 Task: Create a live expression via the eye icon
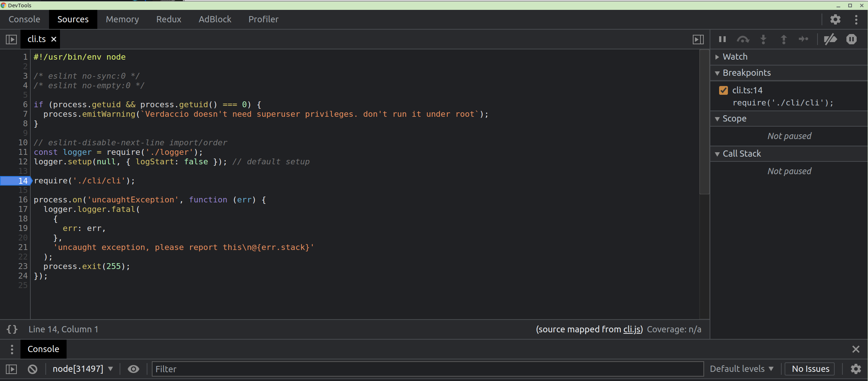click(133, 369)
